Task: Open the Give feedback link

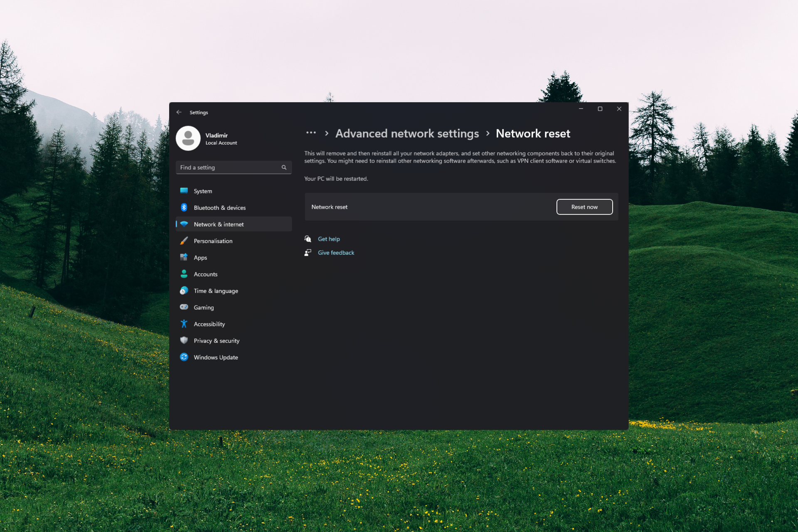Action: [336, 253]
